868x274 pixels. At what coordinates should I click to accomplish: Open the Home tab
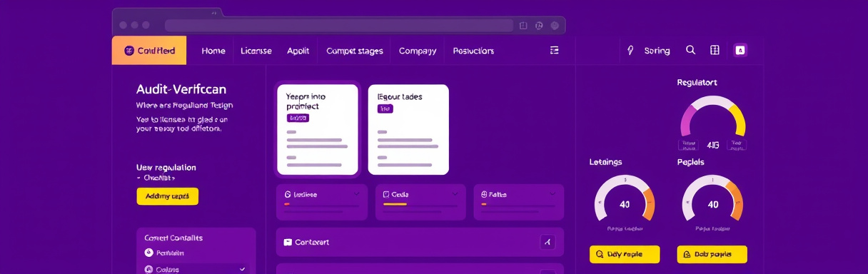213,51
